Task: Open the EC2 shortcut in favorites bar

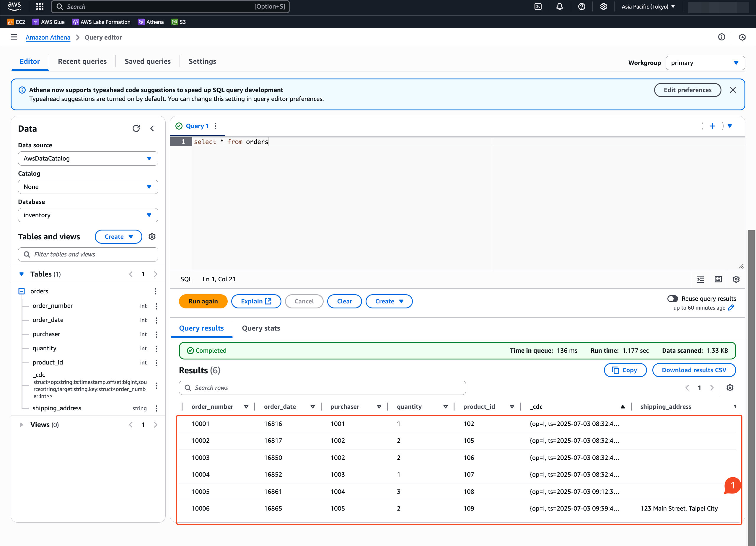Action: pos(16,22)
